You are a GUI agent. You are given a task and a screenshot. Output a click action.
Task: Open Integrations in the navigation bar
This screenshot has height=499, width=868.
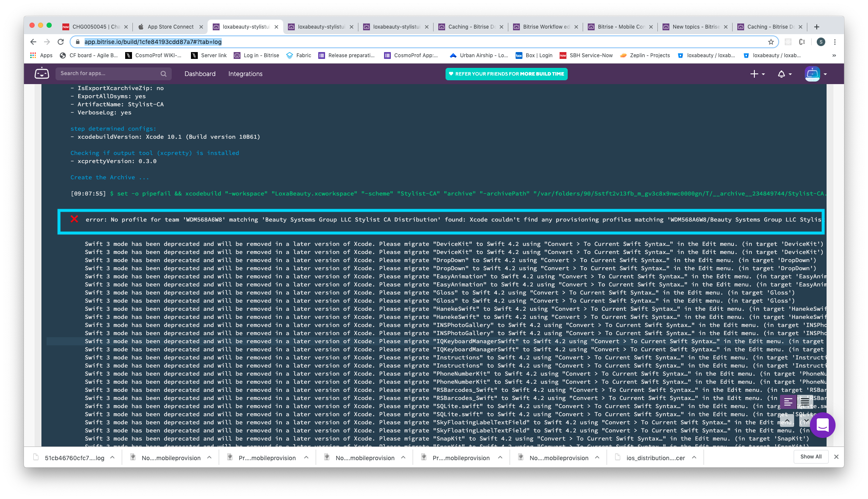(x=245, y=74)
